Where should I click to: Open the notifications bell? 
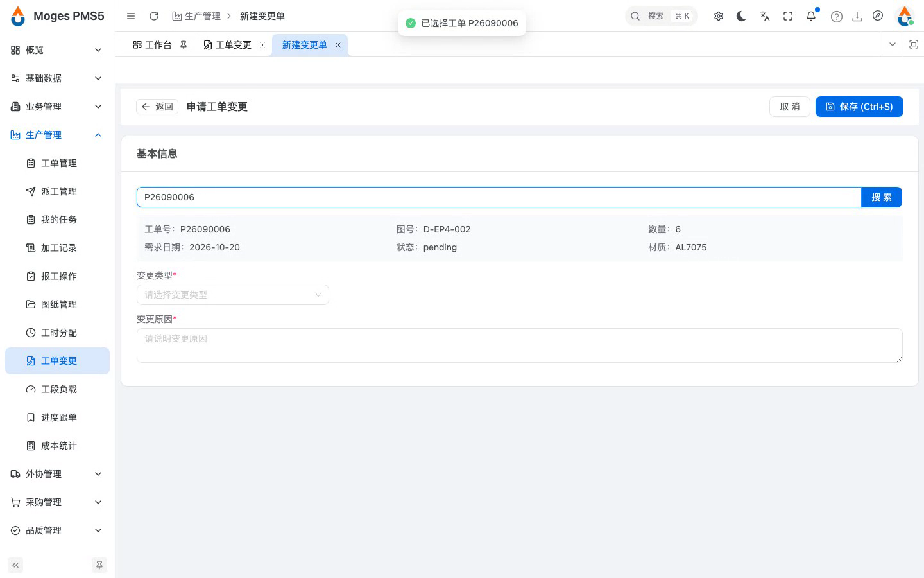click(811, 16)
